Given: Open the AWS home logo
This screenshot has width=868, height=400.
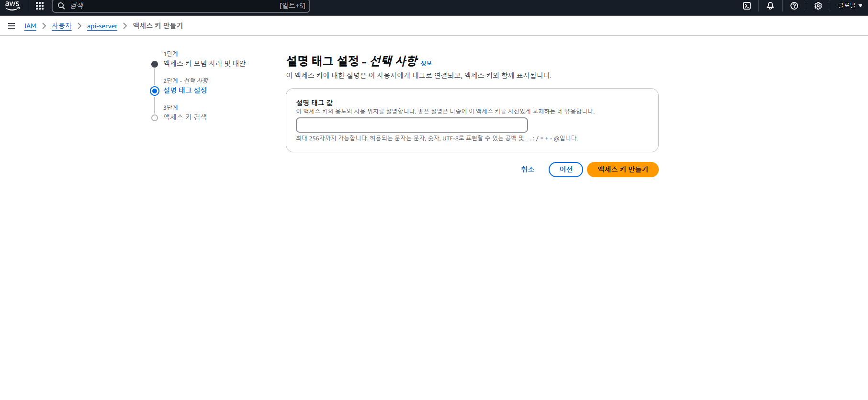Looking at the screenshot, I should [x=12, y=6].
